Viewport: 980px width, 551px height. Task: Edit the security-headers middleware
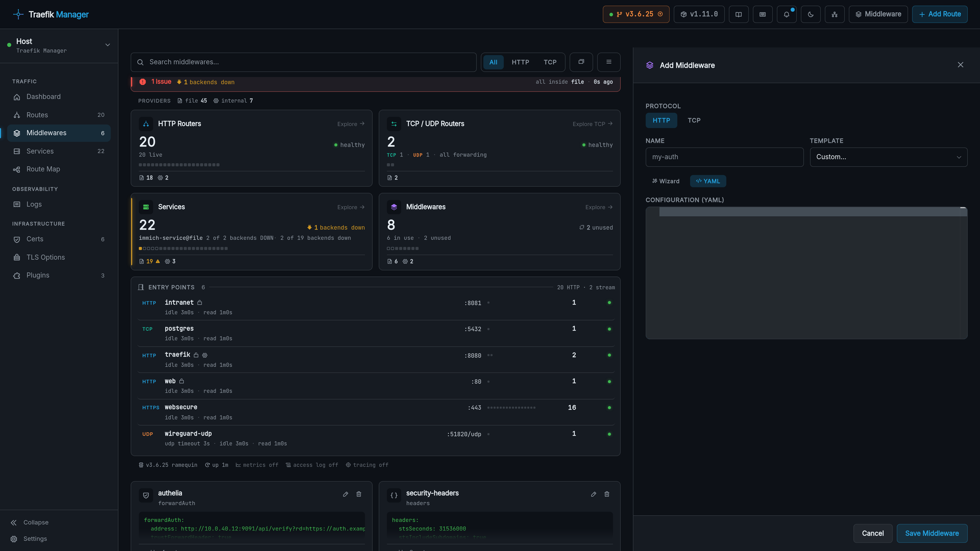click(x=594, y=494)
